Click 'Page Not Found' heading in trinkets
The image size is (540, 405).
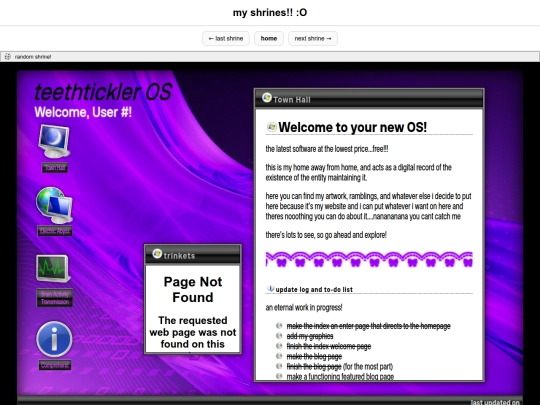point(193,289)
